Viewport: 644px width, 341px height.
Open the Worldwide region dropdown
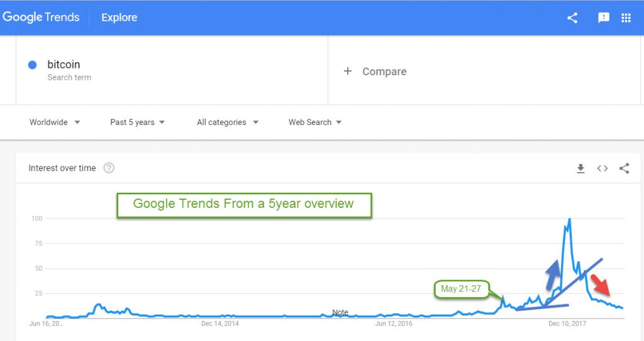[55, 122]
